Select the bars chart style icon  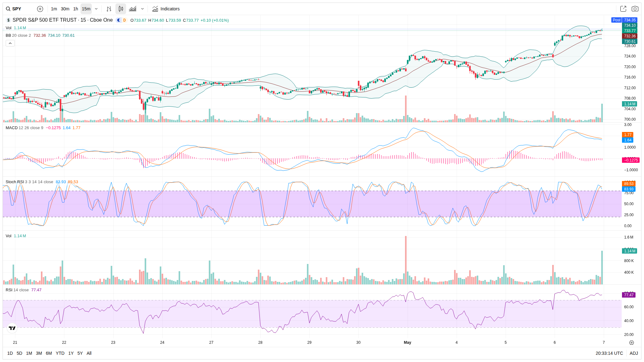coord(109,9)
